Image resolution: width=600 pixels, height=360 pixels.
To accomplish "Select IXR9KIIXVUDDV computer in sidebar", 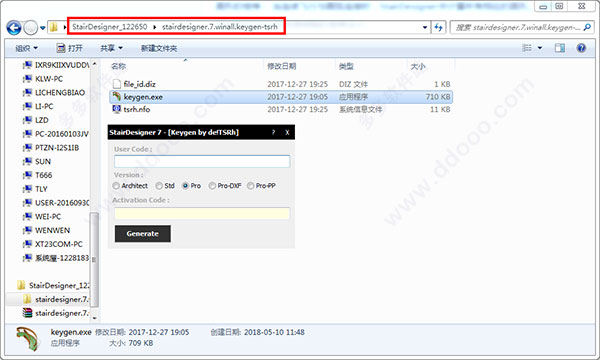I will coord(56,65).
